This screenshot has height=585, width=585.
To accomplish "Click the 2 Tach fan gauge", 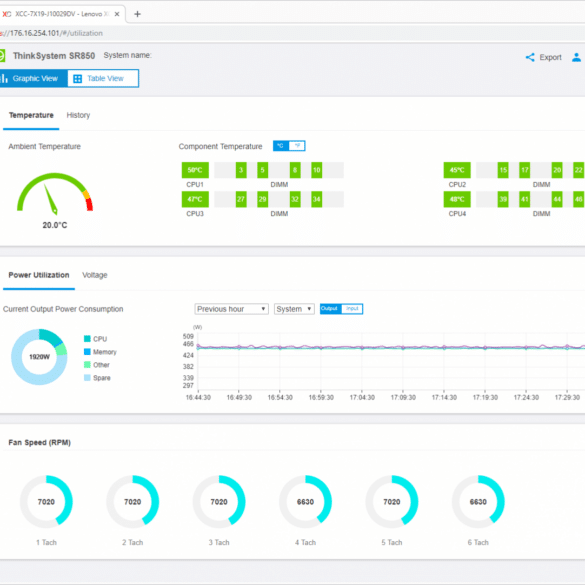I will (x=132, y=502).
